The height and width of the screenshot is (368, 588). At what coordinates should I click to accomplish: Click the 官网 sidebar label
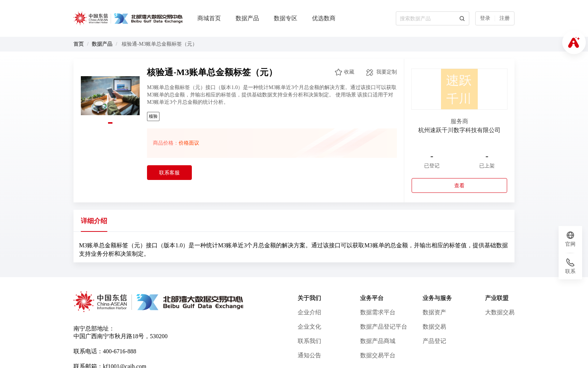[570, 244]
